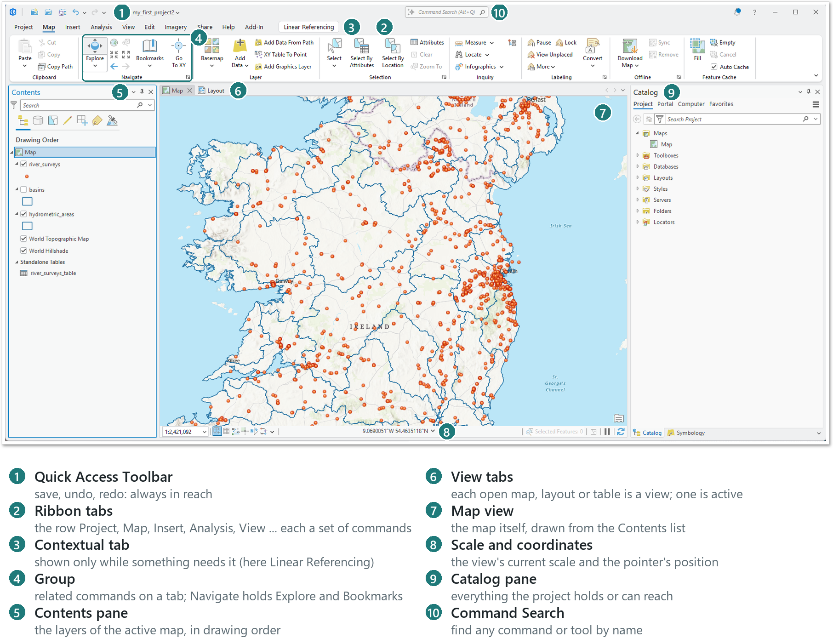833x644 pixels.
Task: Expand the Databases node in Catalog
Action: point(638,166)
